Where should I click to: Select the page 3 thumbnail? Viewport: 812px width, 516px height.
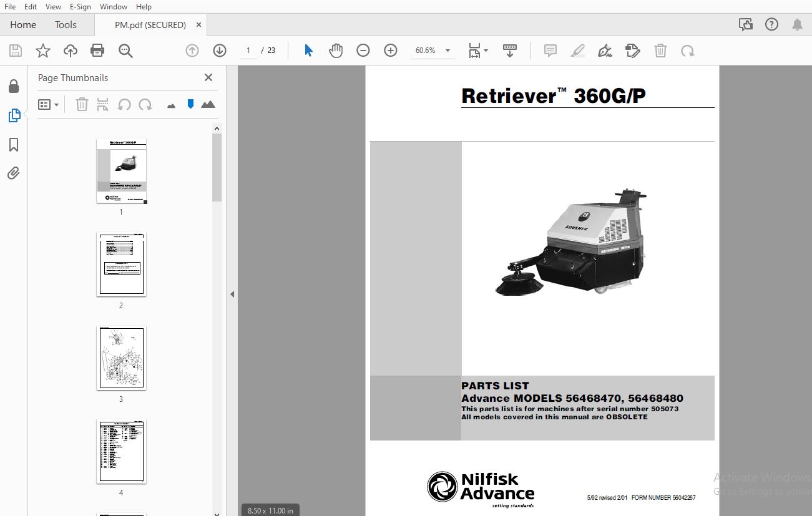tap(121, 358)
